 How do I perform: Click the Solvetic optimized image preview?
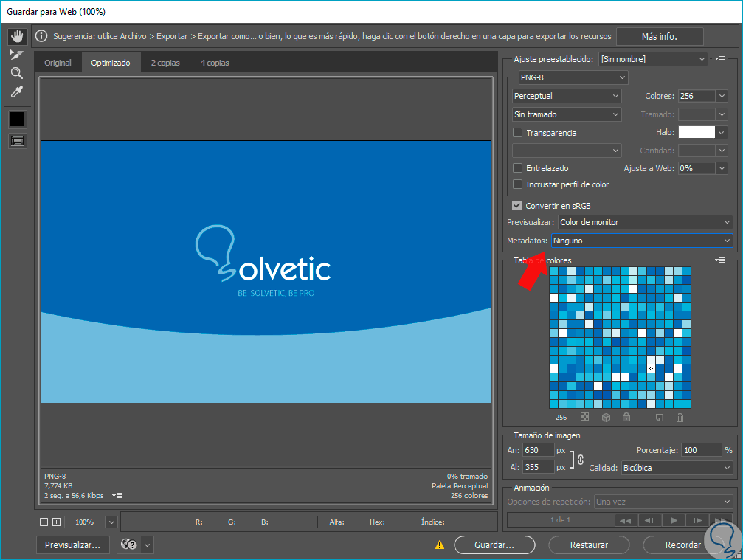click(266, 272)
